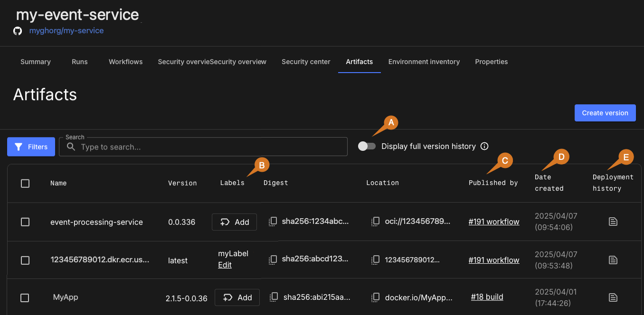The width and height of the screenshot is (644, 315).
Task: Open the Filters panel
Action: coord(31,147)
